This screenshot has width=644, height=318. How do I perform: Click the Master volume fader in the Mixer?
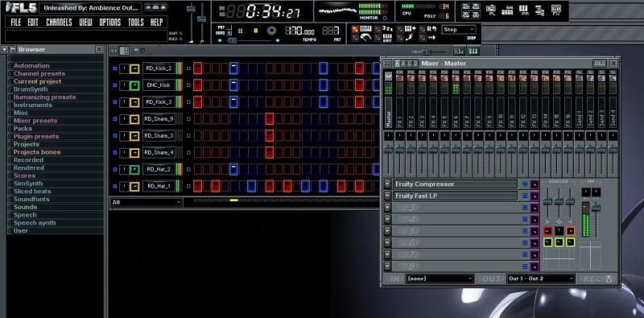[389, 151]
